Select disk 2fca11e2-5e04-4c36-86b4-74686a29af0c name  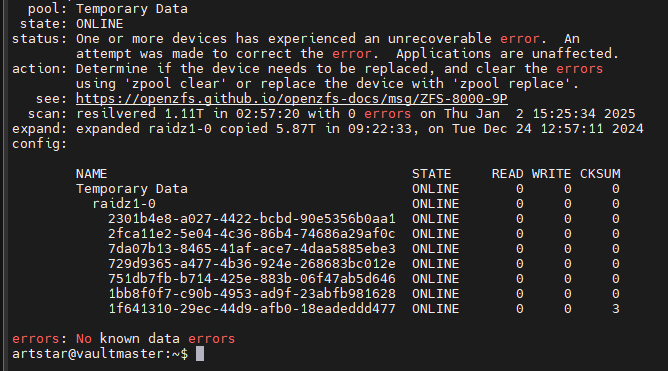click(x=252, y=234)
